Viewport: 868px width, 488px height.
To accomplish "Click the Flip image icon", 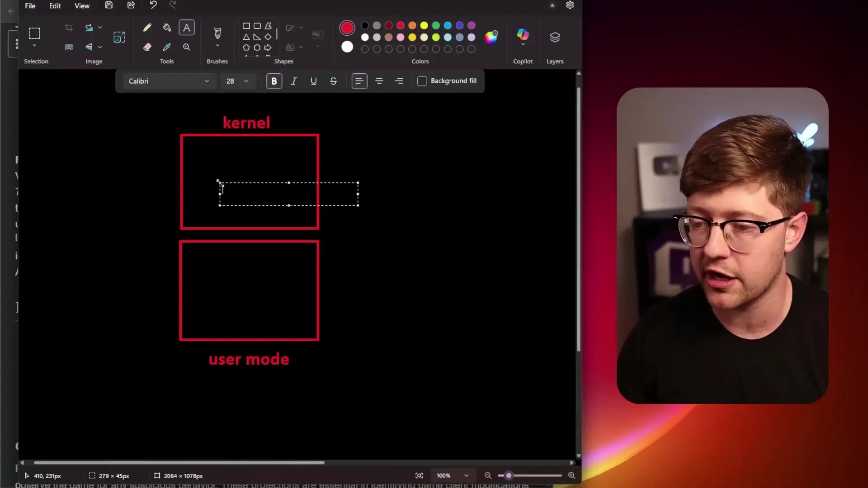I will coord(89,47).
